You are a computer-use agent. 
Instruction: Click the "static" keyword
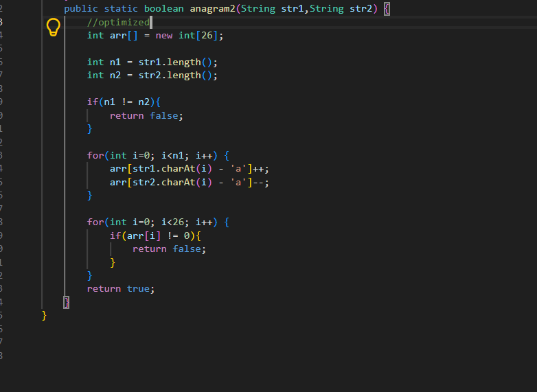[x=121, y=8]
